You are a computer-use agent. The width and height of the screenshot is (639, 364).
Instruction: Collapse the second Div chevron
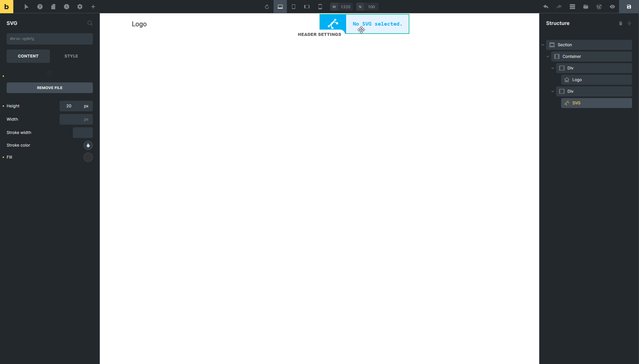[553, 91]
